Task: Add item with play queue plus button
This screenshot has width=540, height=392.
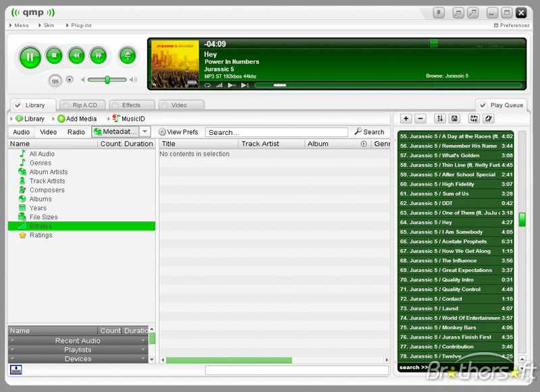Action: coord(406,119)
